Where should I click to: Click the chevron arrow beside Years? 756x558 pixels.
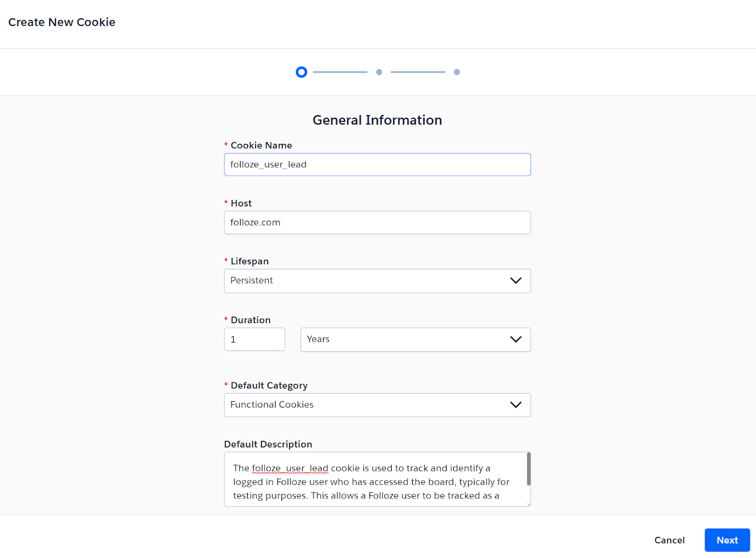(515, 339)
